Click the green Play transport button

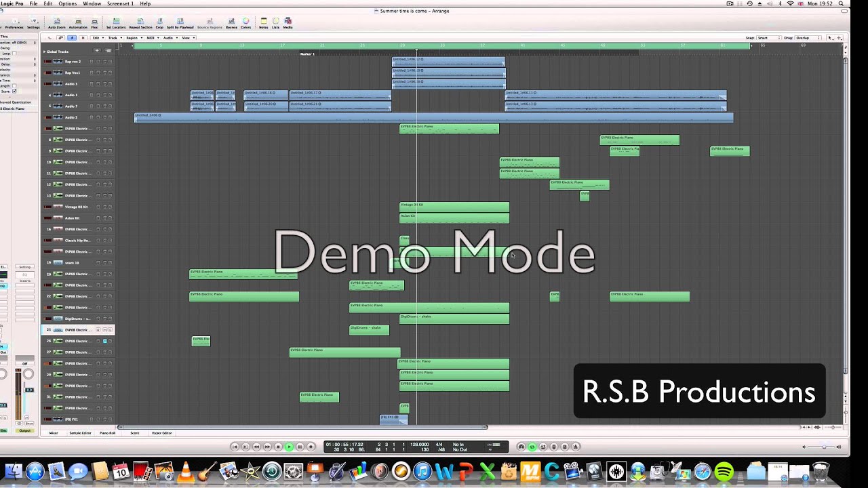point(289,447)
